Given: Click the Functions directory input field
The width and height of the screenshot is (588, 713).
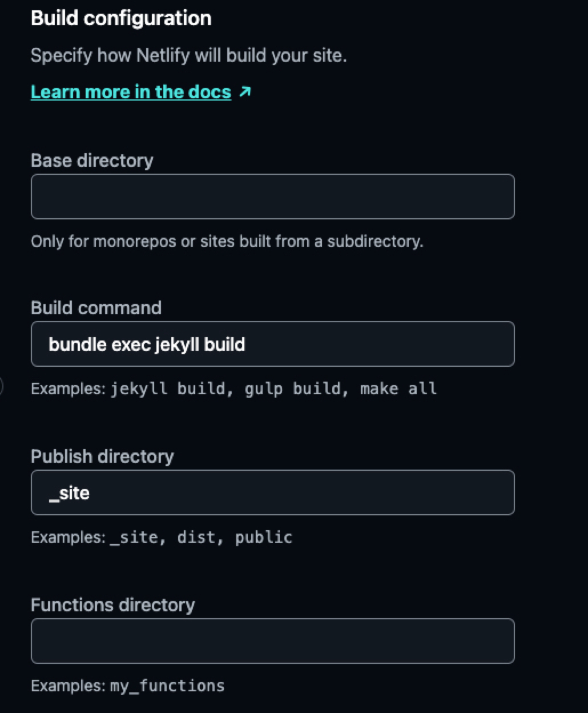Looking at the screenshot, I should pyautogui.click(x=272, y=640).
